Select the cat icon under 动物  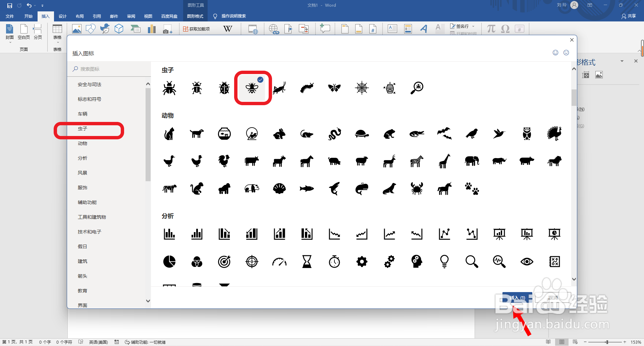169,134
